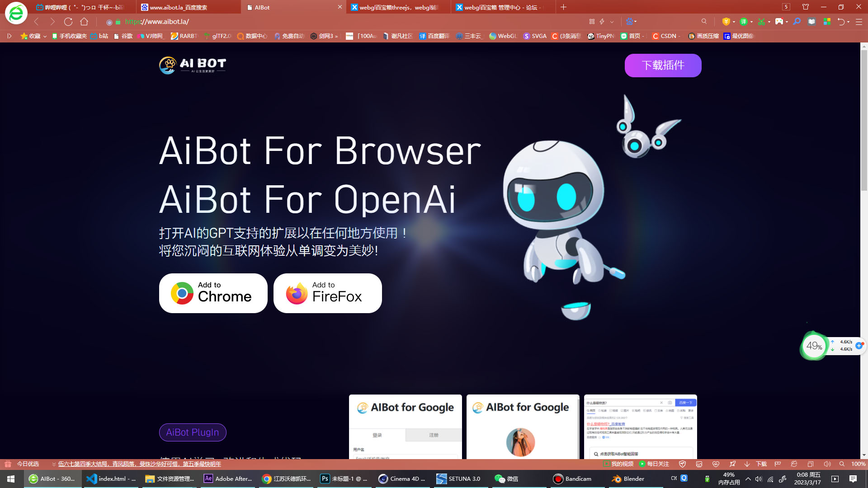Image resolution: width=868 pixels, height=488 pixels.
Task: Expand the address bar dropdown chevron
Action: point(612,21)
